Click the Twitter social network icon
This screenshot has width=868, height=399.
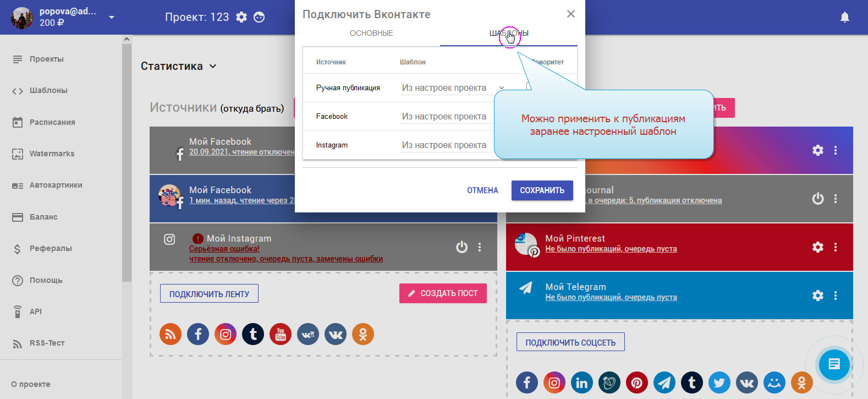(x=719, y=382)
